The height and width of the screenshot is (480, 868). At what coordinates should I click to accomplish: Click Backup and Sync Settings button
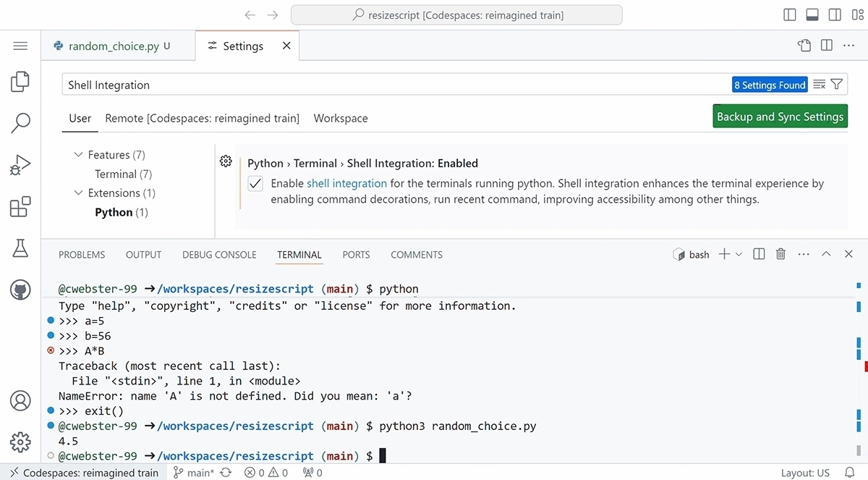[x=780, y=117]
